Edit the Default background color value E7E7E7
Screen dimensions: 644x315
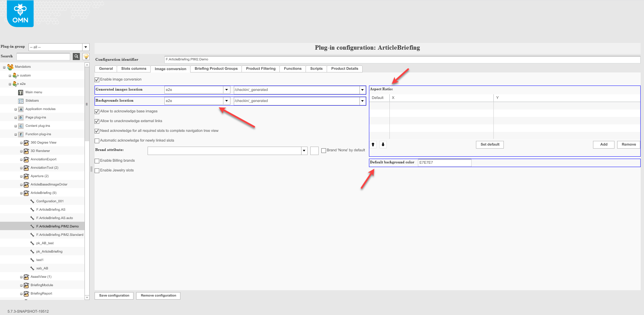click(x=444, y=163)
